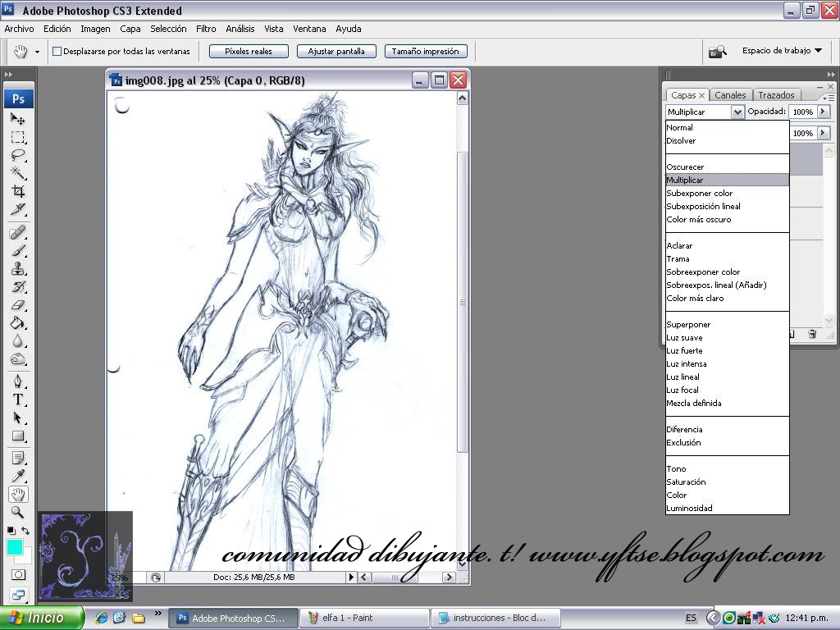Switch to elfa 1 - Paint taskbar window

363,618
